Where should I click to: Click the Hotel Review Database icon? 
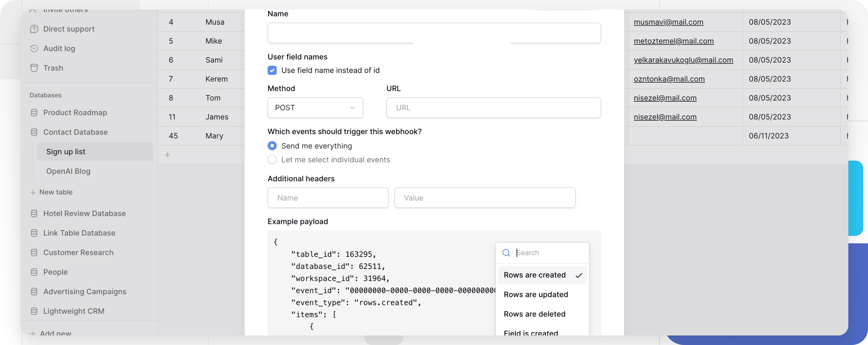pyautogui.click(x=34, y=214)
